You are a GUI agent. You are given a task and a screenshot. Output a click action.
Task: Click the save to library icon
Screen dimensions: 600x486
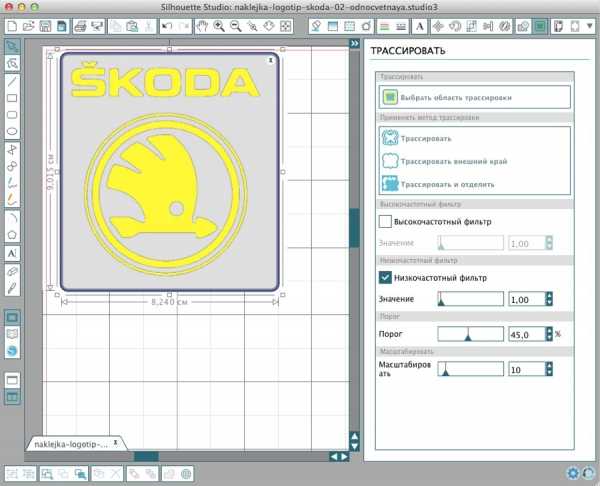(61, 26)
